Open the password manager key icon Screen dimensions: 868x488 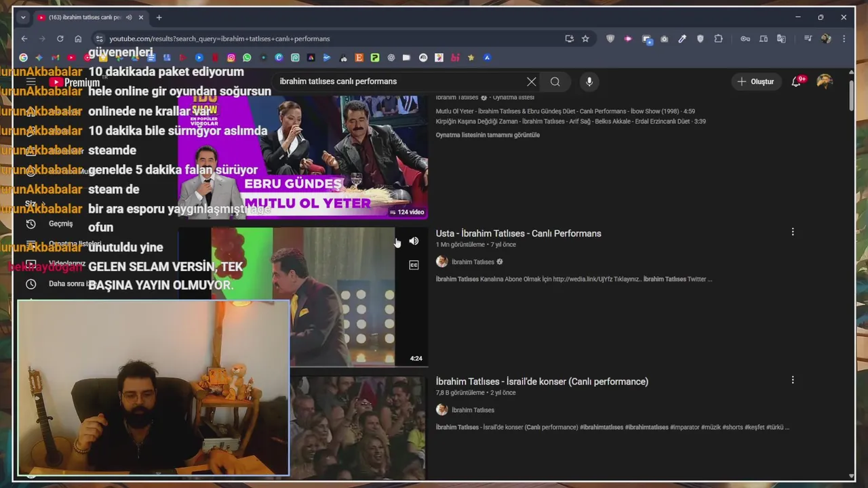(745, 39)
